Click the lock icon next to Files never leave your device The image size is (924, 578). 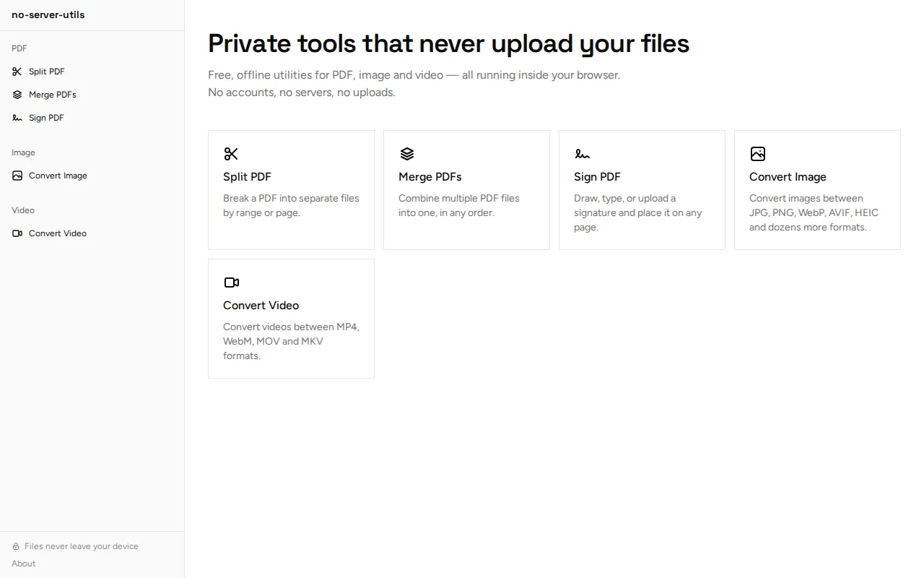(16, 547)
